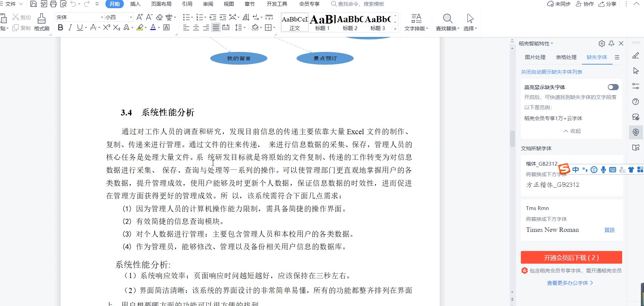
Task: Open the panel settings gear icon
Action: [x=602, y=43]
